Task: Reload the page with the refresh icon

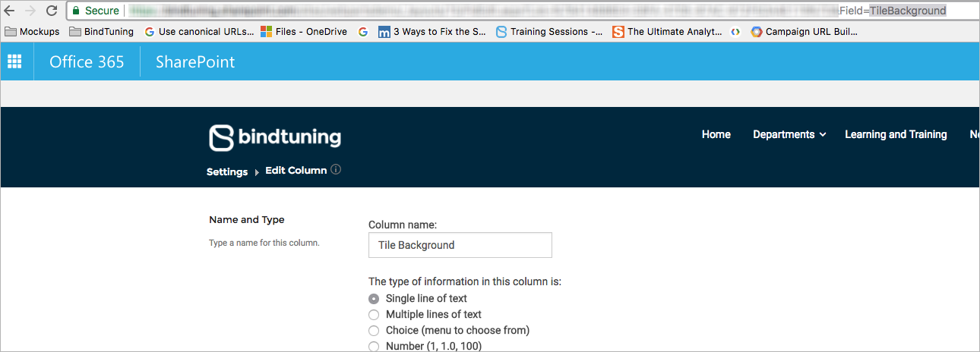Action: pyautogui.click(x=52, y=11)
